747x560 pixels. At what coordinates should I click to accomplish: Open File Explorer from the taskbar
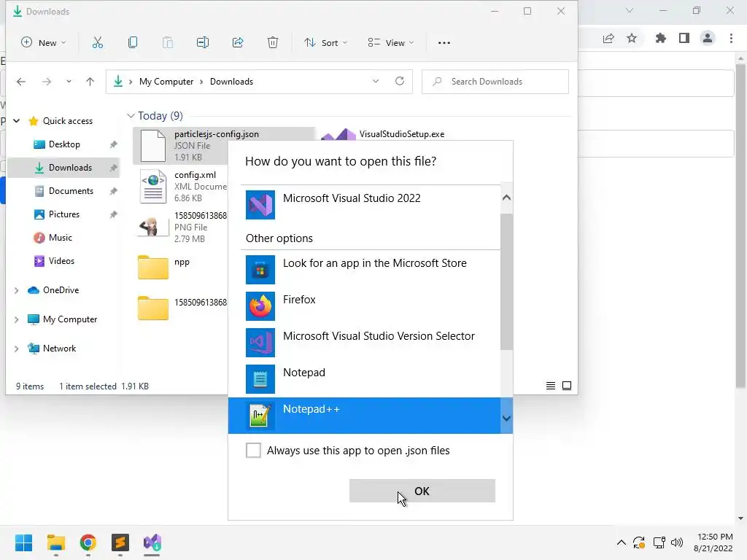click(x=55, y=542)
